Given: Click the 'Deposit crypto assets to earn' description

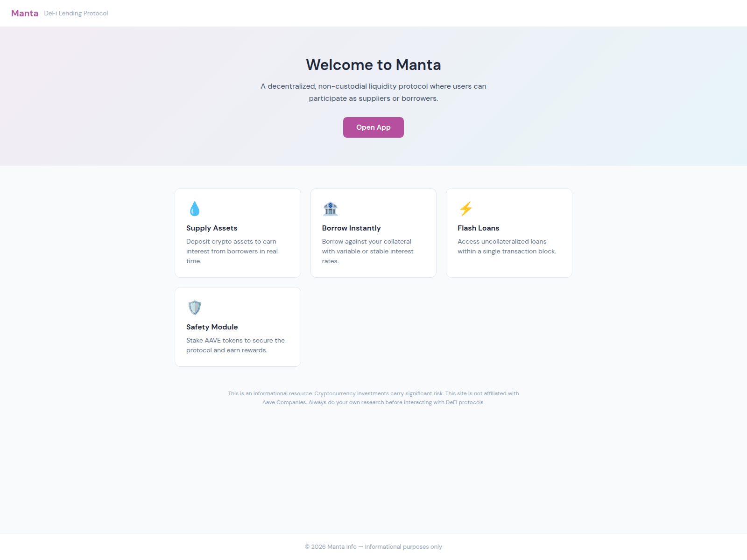Looking at the screenshot, I should [232, 251].
